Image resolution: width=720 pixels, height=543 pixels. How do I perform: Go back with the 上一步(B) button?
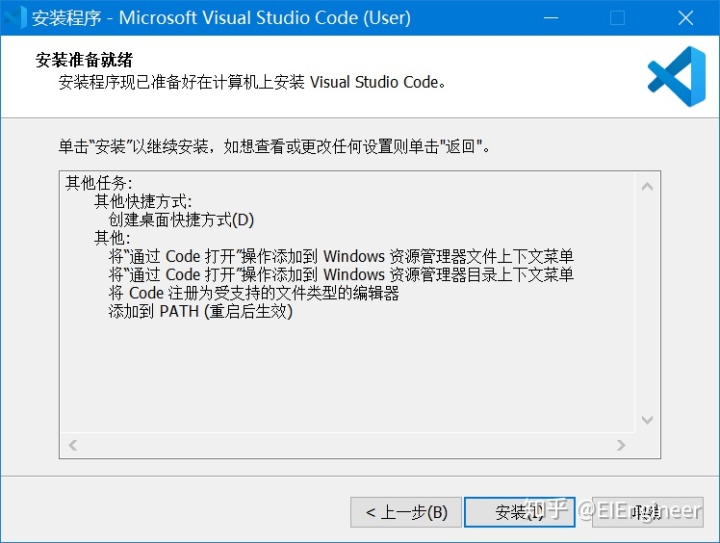tap(406, 512)
